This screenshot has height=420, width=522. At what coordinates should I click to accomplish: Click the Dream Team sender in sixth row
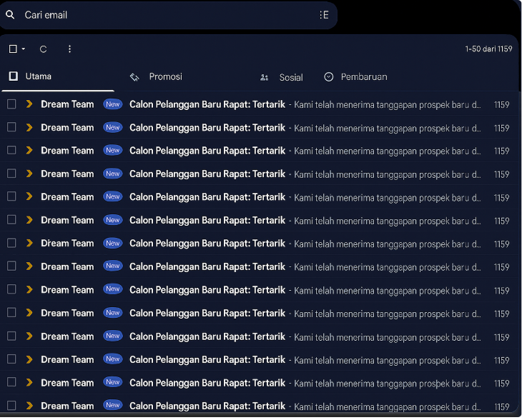coord(67,220)
